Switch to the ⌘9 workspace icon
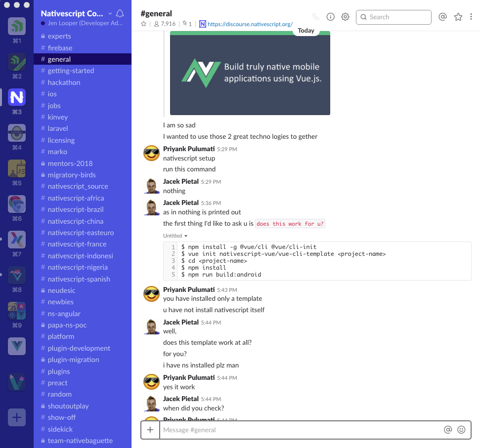 17,311
